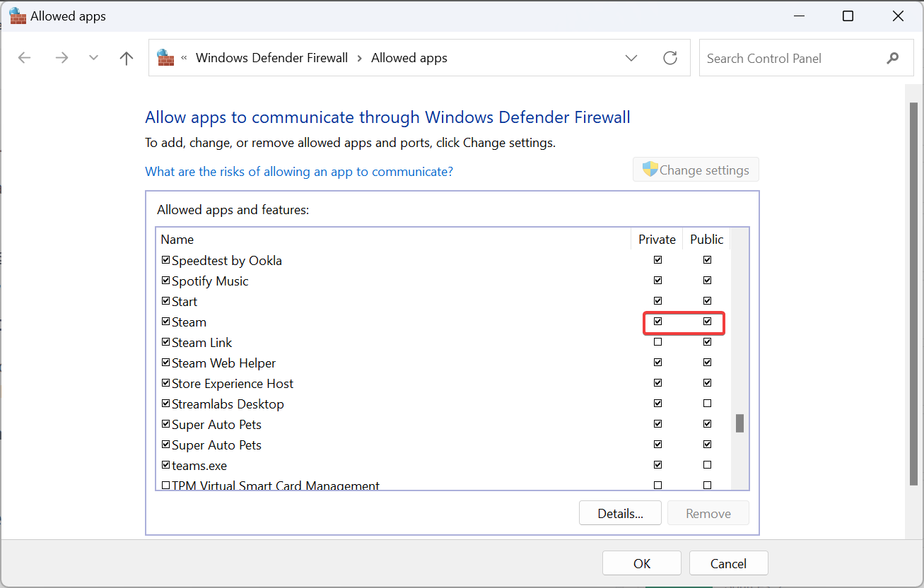Enable teams.exe Public checkbox

click(708, 465)
